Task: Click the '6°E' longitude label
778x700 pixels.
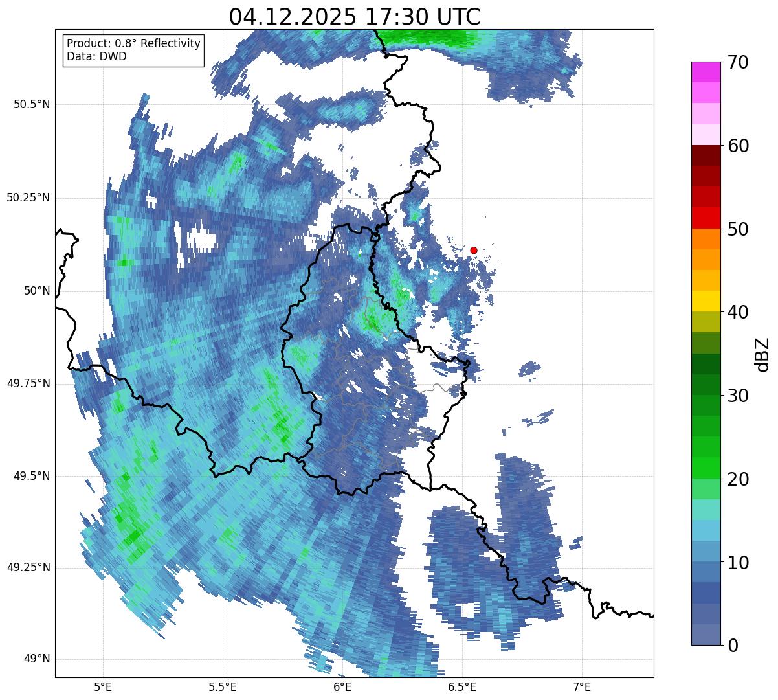Action: pos(342,686)
